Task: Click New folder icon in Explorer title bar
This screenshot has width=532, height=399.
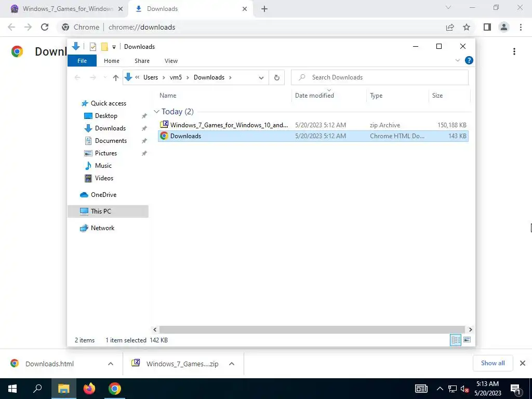Action: click(104, 46)
